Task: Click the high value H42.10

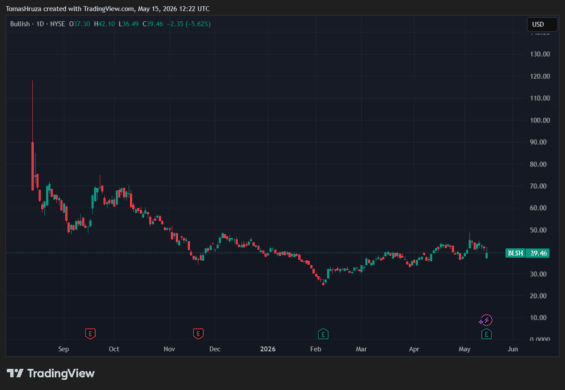Action: click(104, 24)
